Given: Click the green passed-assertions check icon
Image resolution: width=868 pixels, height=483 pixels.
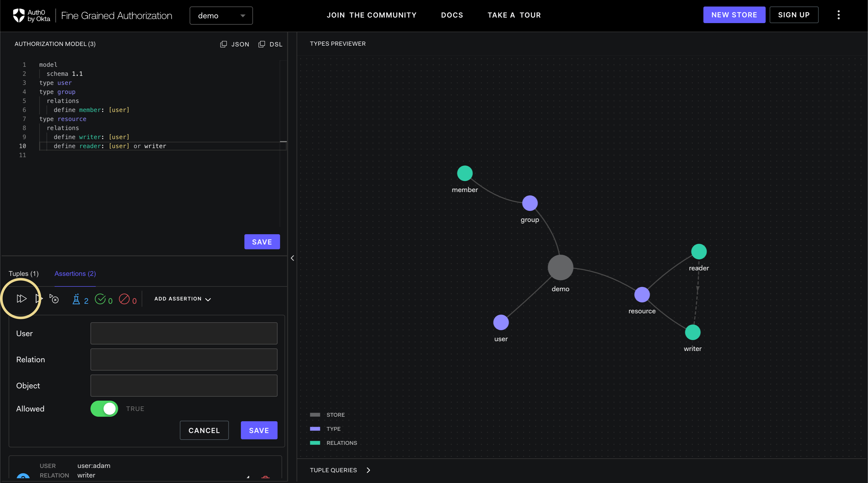Looking at the screenshot, I should (100, 299).
